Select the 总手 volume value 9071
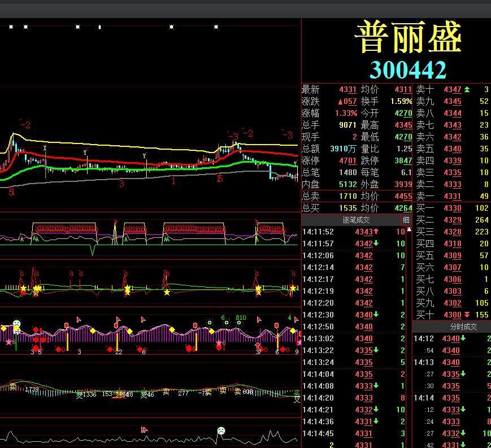This screenshot has height=448, width=491. pyautogui.click(x=348, y=125)
